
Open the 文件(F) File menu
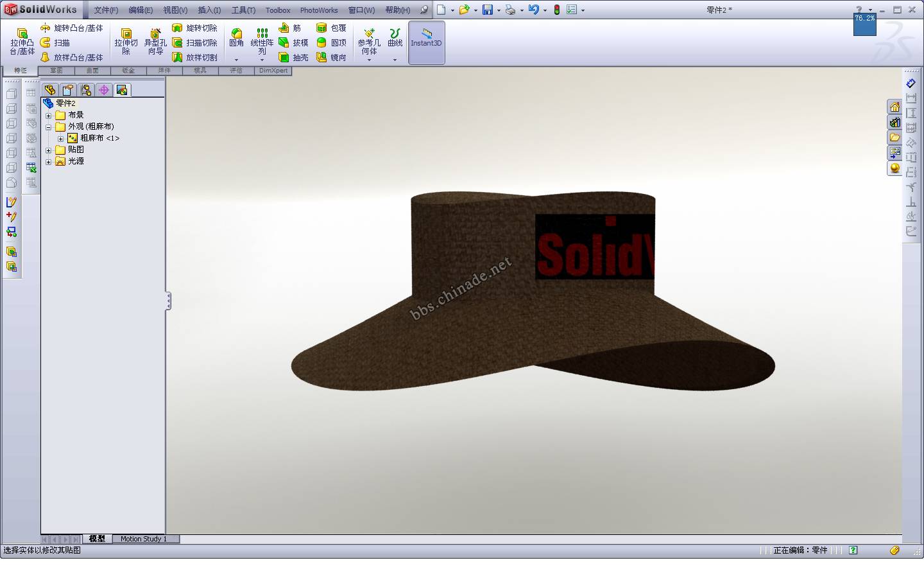[x=106, y=10]
